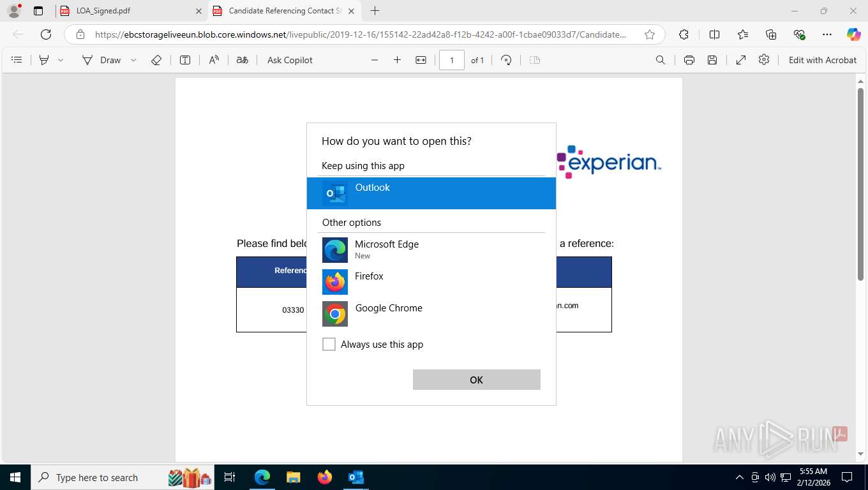Image resolution: width=868 pixels, height=490 pixels.
Task: Open Task View on taskbar
Action: (230, 477)
